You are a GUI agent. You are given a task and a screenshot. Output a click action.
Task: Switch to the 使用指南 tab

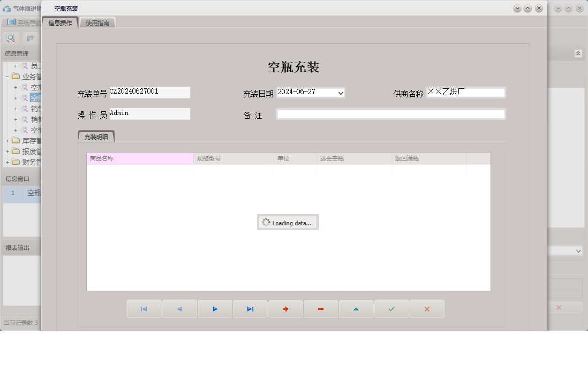click(97, 22)
